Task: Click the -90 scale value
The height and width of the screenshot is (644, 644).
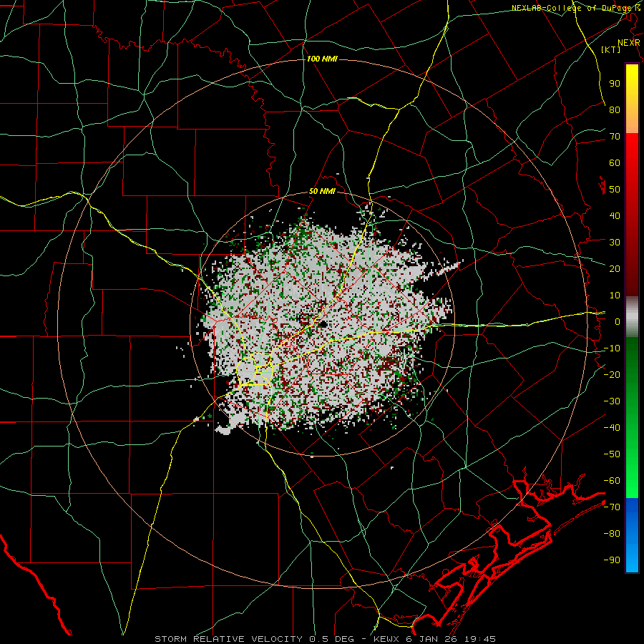Action: [612, 560]
